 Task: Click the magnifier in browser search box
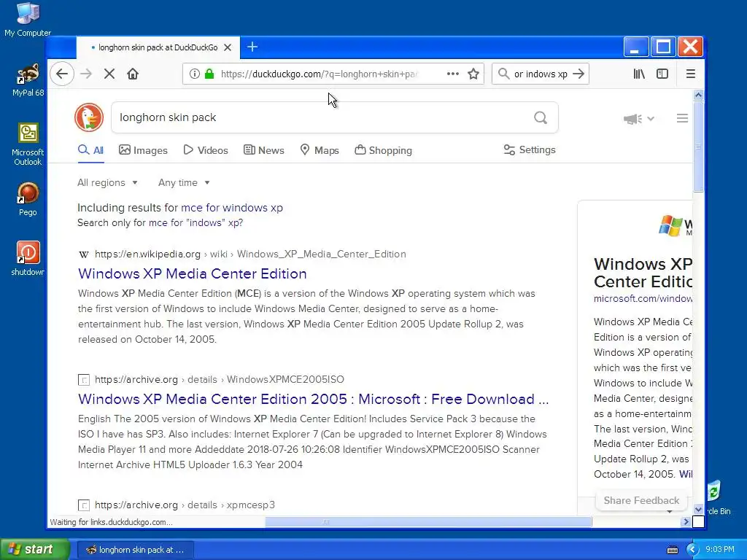(503, 74)
